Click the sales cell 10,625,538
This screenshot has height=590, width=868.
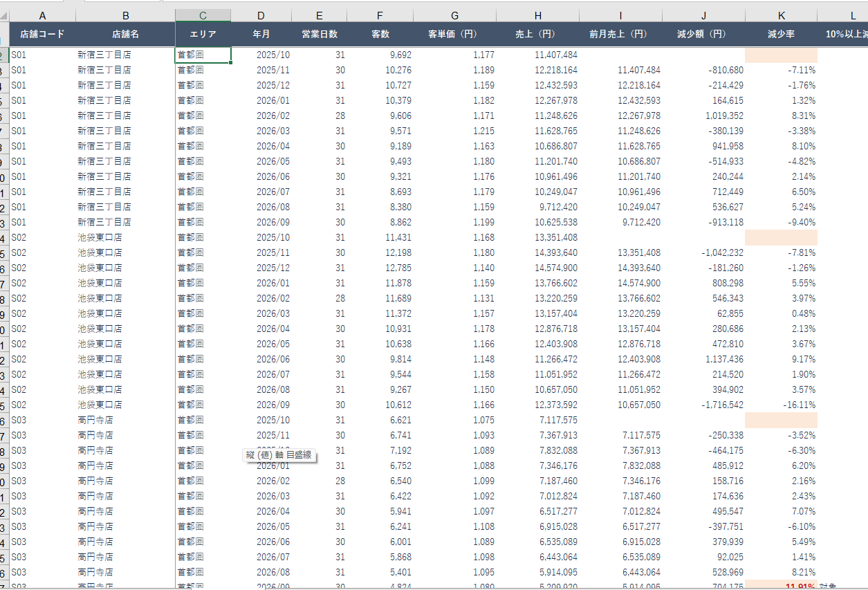(x=537, y=222)
